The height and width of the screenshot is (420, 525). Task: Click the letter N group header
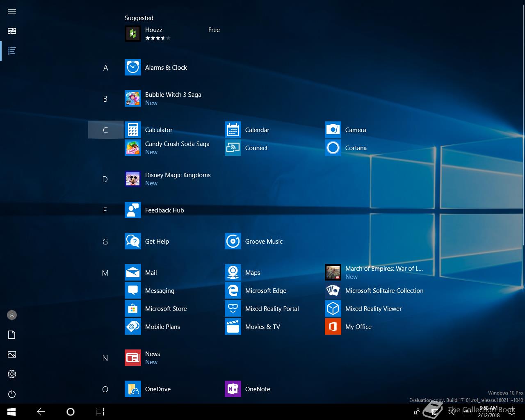coord(105,358)
